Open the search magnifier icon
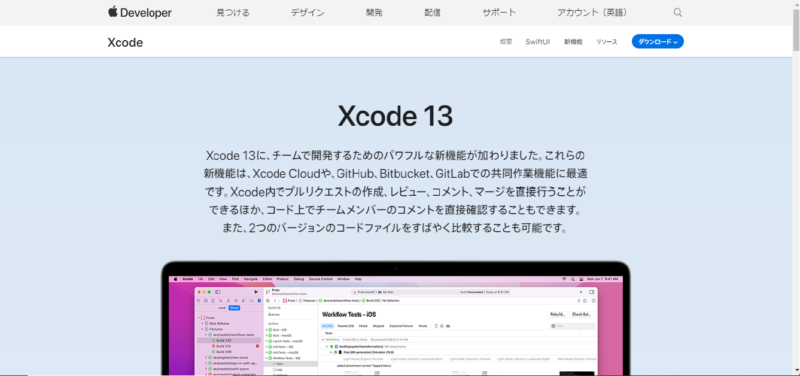This screenshot has width=800, height=376. 678,13
